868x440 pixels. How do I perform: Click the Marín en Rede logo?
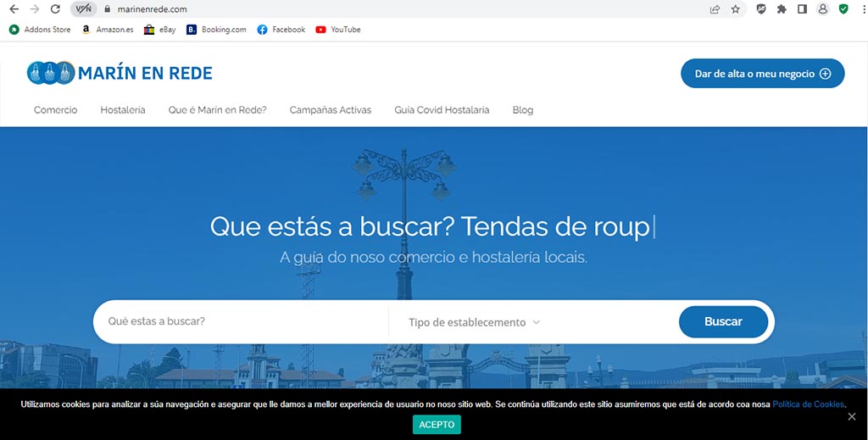click(120, 73)
